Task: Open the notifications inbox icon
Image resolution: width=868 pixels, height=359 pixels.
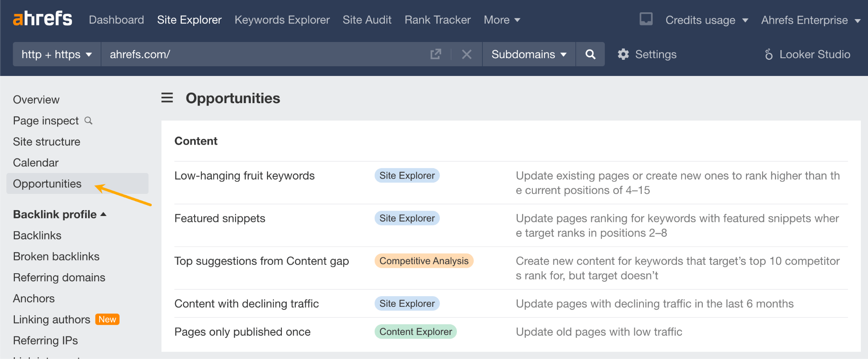Action: [x=646, y=19]
